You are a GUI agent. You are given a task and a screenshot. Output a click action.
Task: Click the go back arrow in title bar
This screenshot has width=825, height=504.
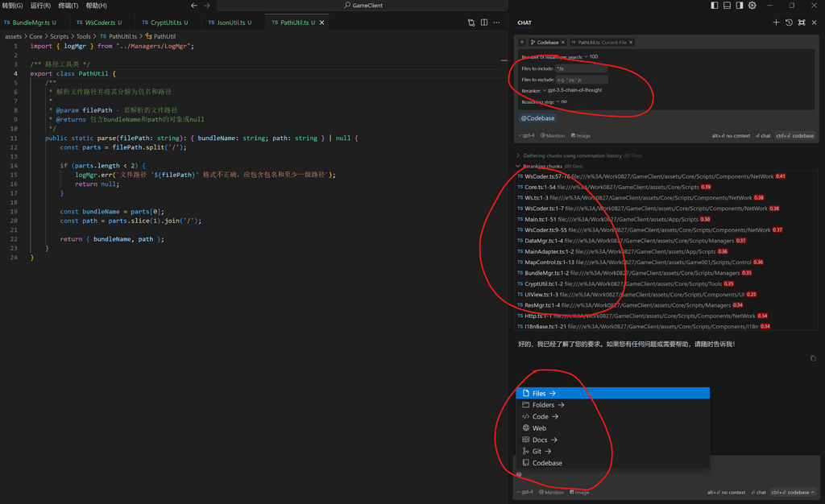[x=194, y=6]
